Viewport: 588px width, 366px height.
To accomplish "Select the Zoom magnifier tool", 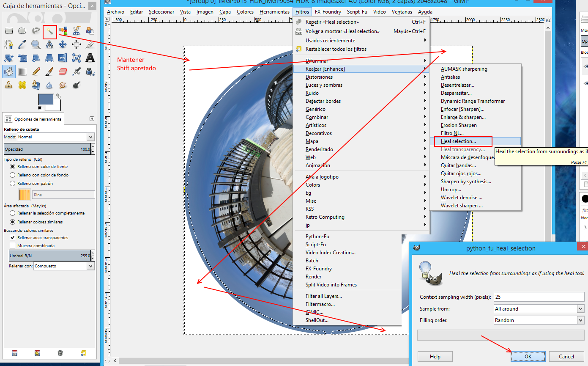I will coord(36,44).
